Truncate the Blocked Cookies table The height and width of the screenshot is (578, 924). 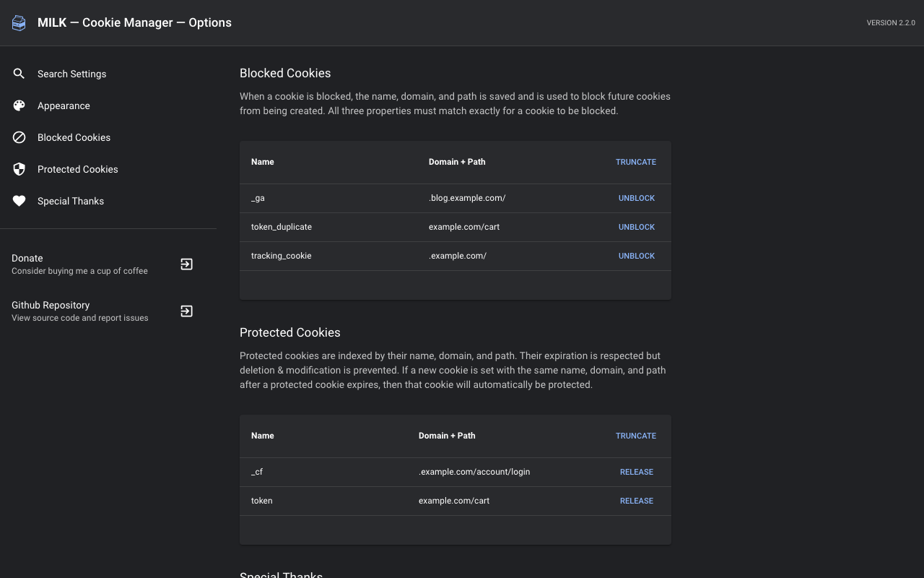pyautogui.click(x=636, y=162)
